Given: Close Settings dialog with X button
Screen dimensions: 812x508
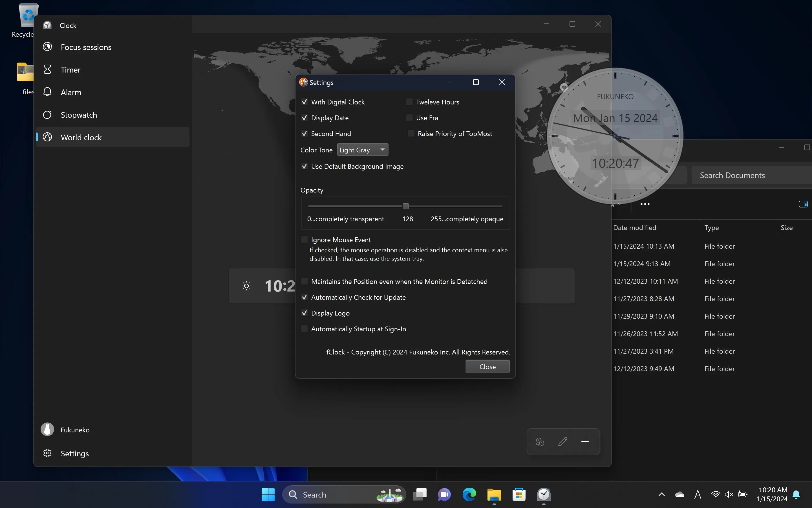Looking at the screenshot, I should [x=502, y=82].
